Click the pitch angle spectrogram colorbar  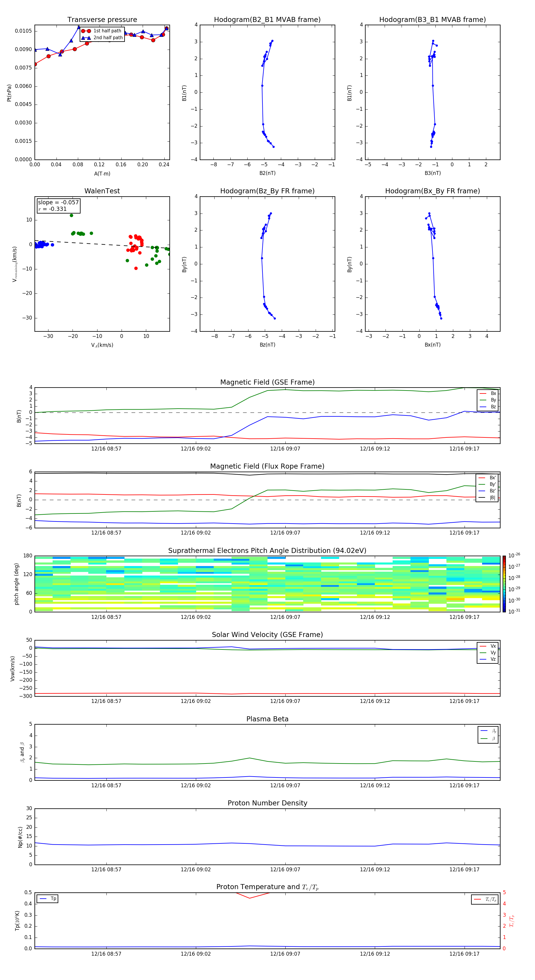coord(504,584)
